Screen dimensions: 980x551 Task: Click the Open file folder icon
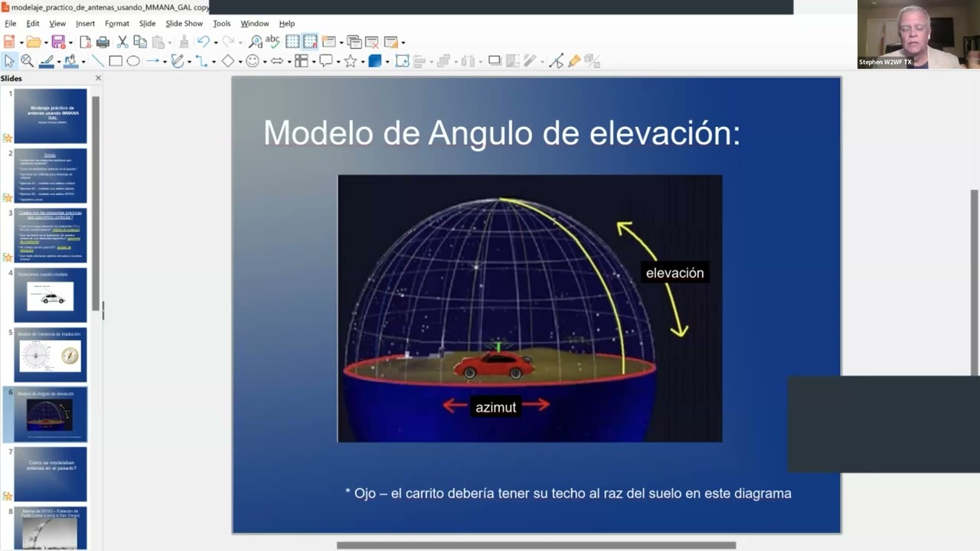(x=34, y=42)
